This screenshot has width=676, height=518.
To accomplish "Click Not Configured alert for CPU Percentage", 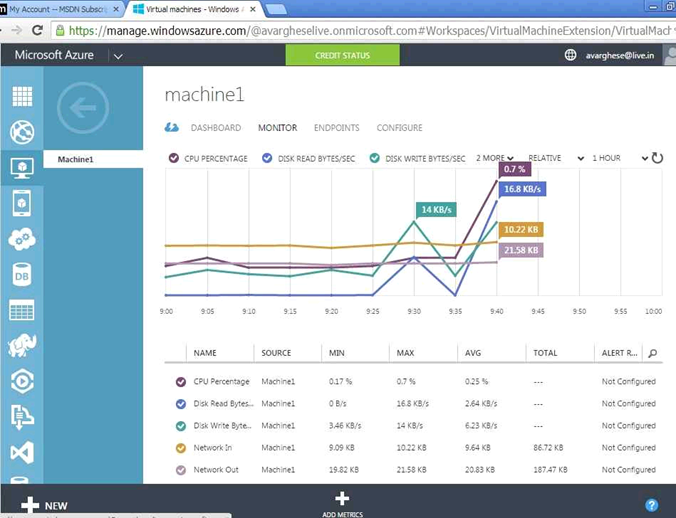I will (629, 382).
